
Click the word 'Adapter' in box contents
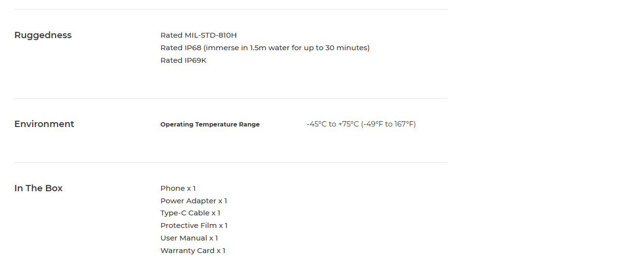pyautogui.click(x=201, y=201)
